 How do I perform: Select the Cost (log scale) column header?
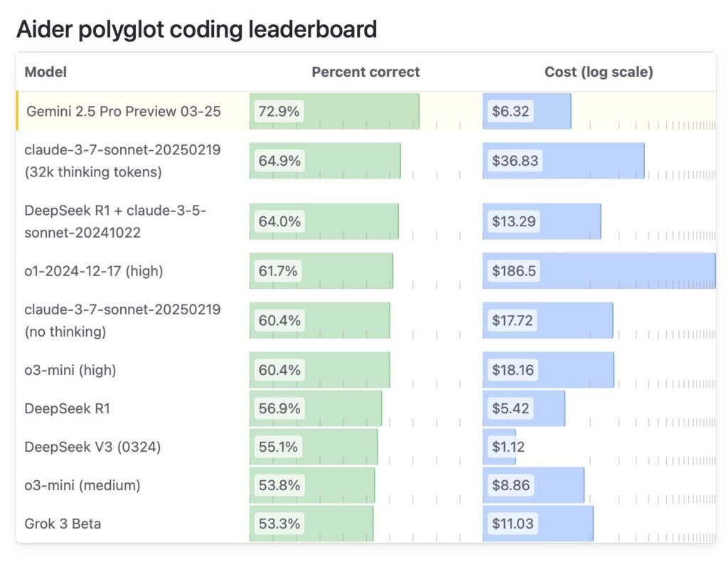tap(599, 72)
